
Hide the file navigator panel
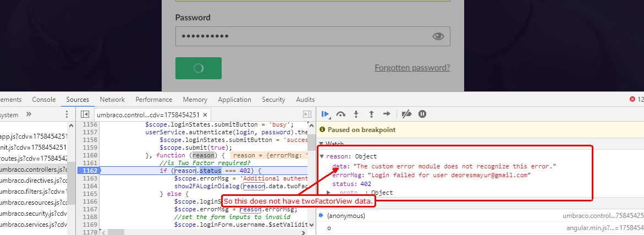point(85,114)
